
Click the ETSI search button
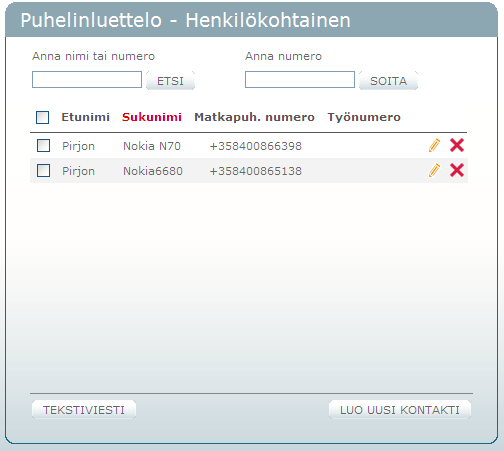click(170, 81)
